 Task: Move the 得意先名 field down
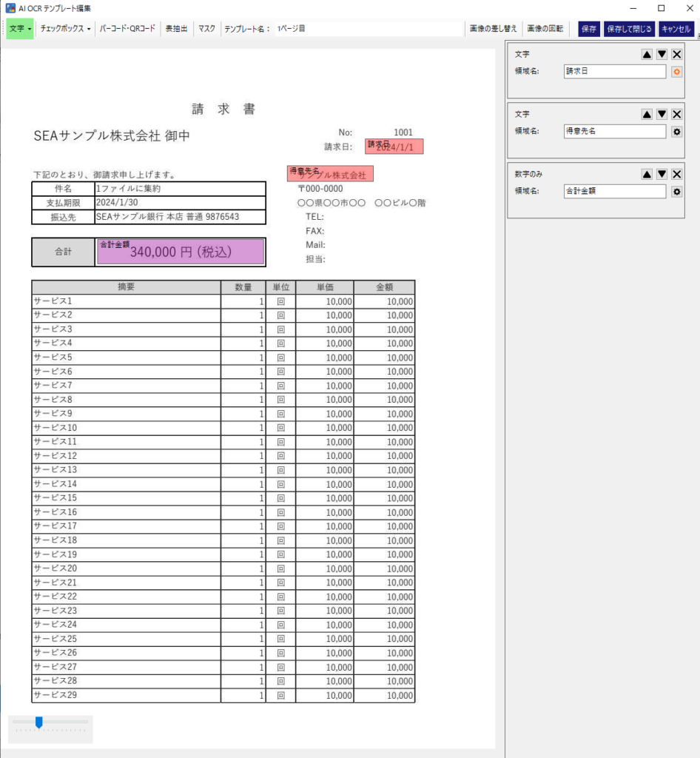point(662,115)
